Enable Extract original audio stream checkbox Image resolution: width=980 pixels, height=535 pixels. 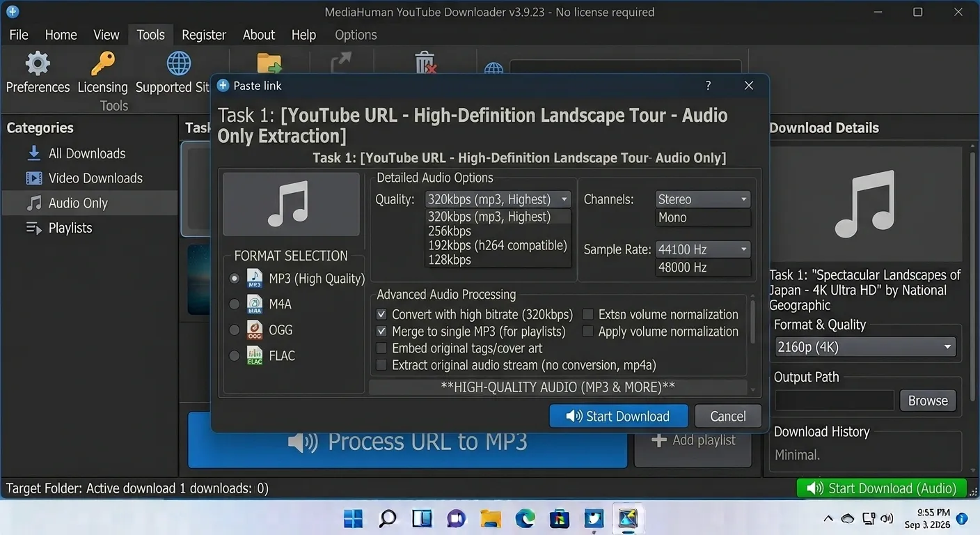(x=381, y=365)
